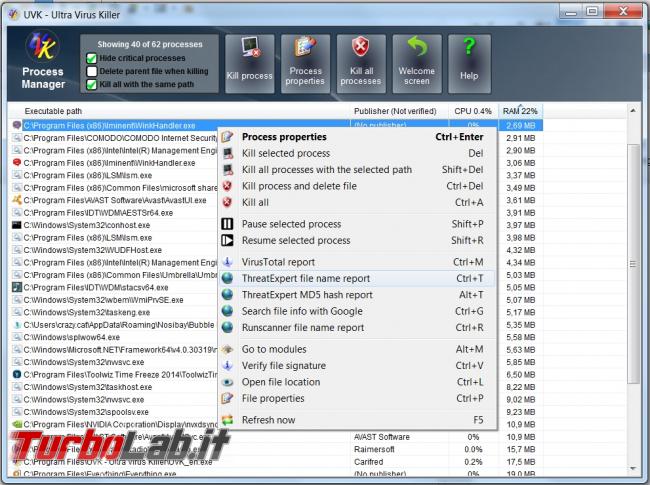Image resolution: width=650 pixels, height=485 pixels.
Task: Choose Kill all processes with the selected path
Action: (357, 170)
